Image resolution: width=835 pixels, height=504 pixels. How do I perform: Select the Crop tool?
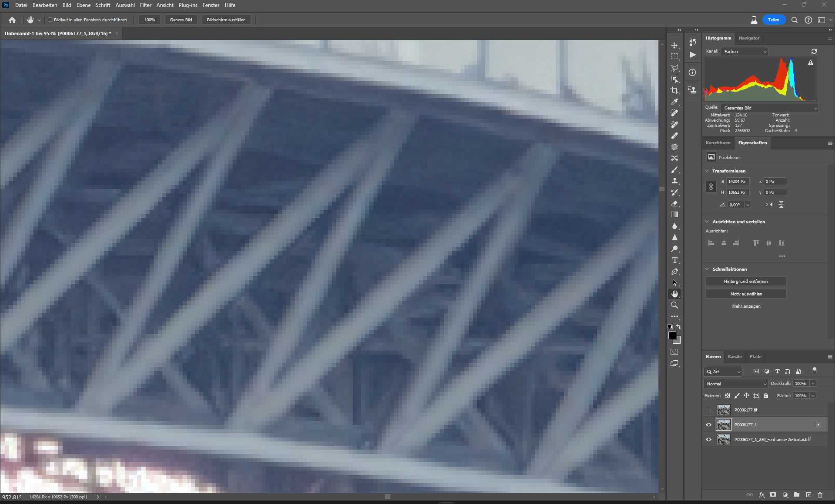click(674, 90)
